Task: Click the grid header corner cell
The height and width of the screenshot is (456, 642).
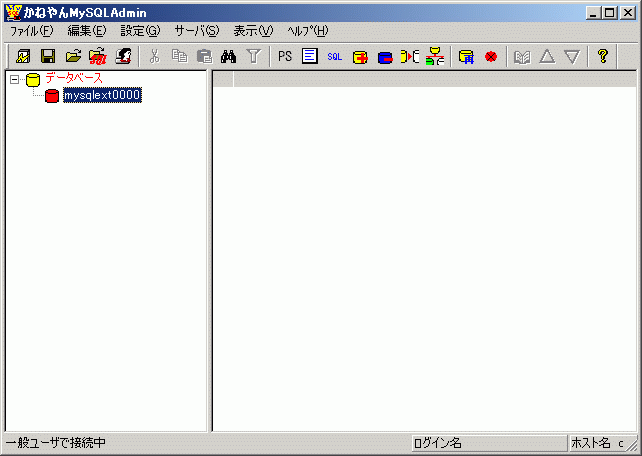Action: click(x=223, y=79)
